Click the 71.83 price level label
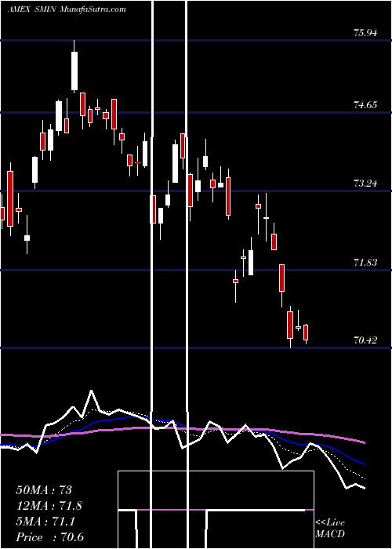Viewport: 392px width, 549px height. (x=365, y=262)
